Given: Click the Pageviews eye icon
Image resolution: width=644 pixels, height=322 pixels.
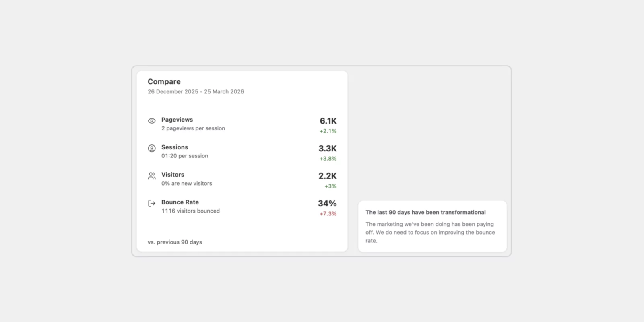Looking at the screenshot, I should (x=152, y=121).
